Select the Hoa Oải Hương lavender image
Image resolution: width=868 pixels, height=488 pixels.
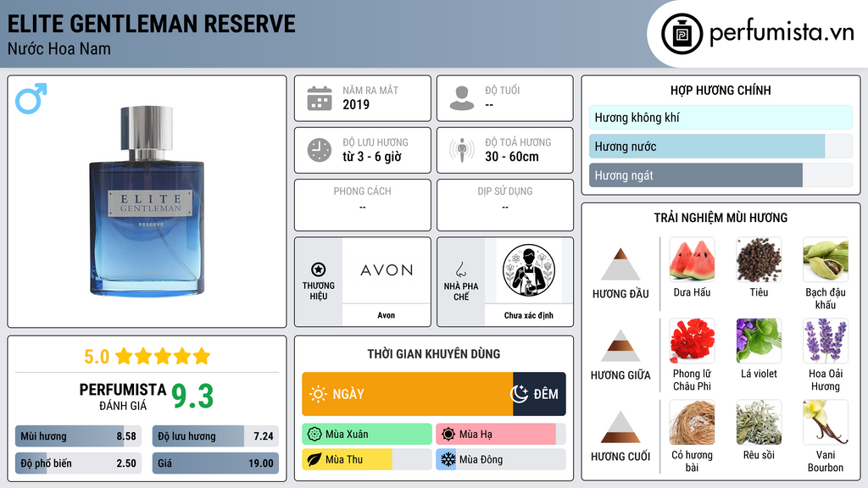[826, 341]
